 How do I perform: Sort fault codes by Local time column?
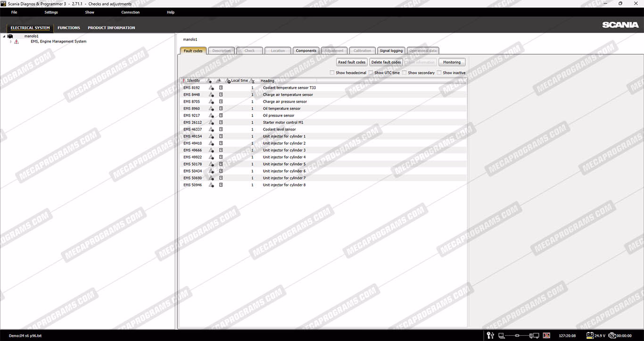239,81
